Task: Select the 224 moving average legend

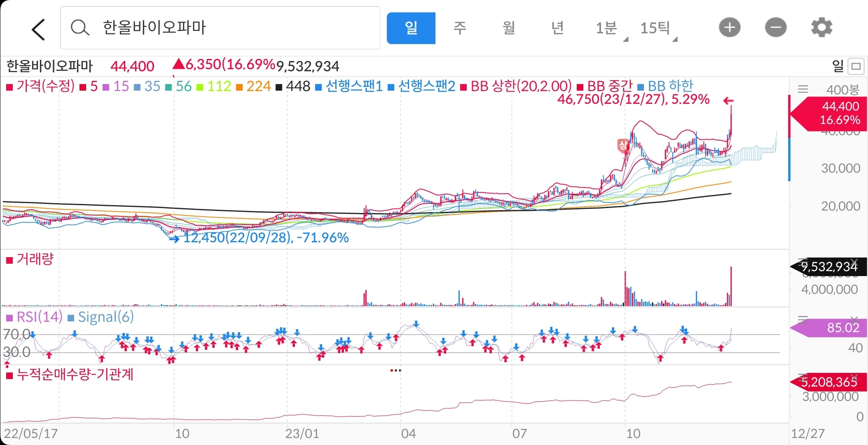Action: 253,86
